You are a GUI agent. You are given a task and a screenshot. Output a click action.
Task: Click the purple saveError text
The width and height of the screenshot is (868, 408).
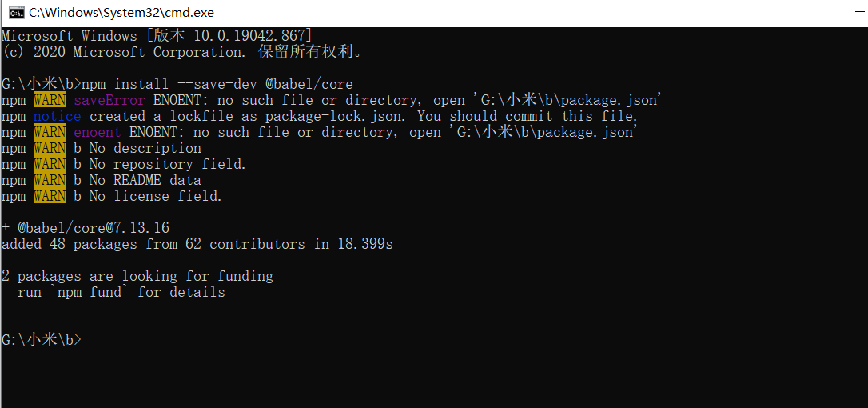[x=109, y=100]
